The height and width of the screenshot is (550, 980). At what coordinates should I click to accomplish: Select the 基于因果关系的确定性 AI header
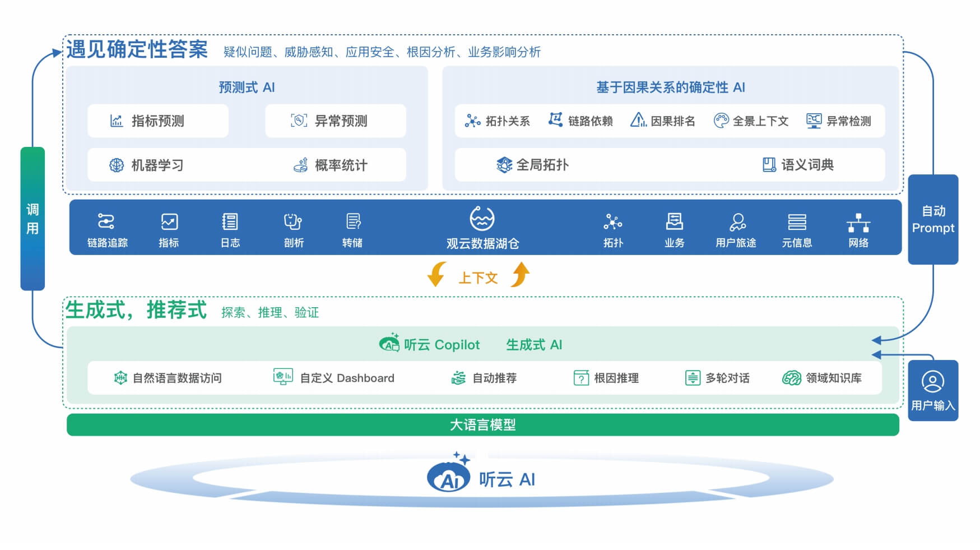(671, 87)
